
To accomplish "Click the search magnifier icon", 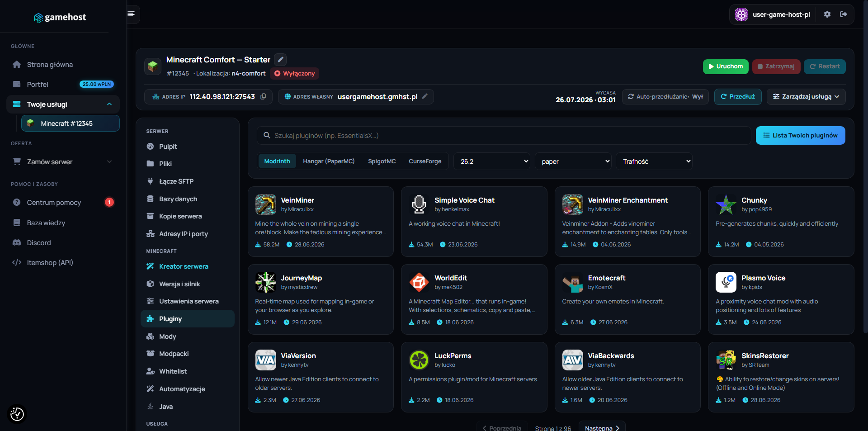I will click(267, 135).
